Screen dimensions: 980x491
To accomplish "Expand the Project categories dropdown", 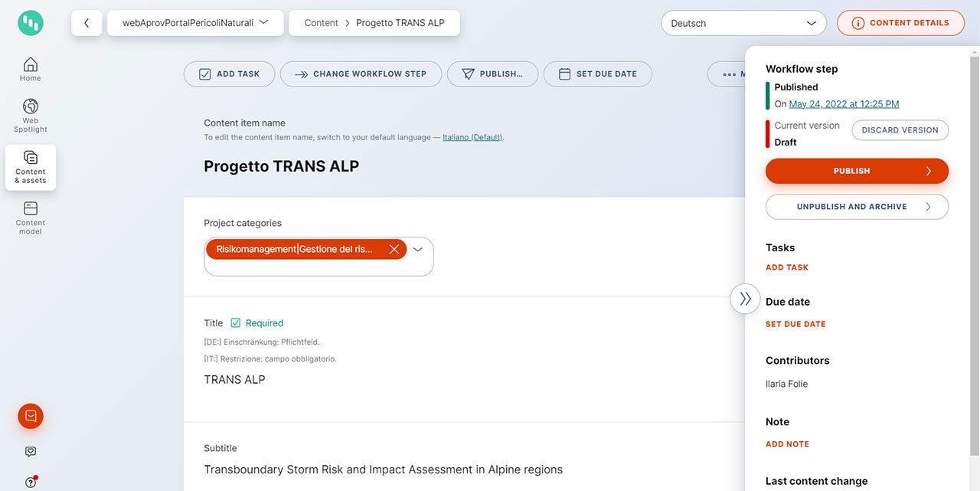I will [x=418, y=249].
